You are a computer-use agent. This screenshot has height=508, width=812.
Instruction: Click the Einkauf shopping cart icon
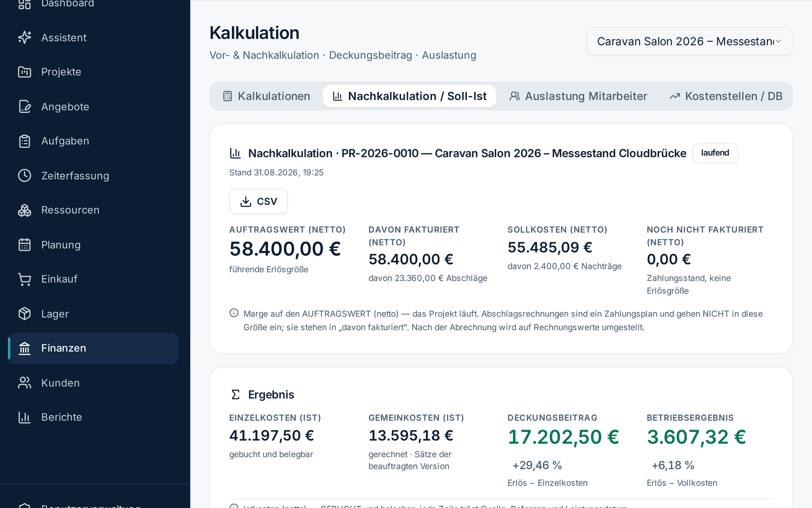[x=25, y=279]
